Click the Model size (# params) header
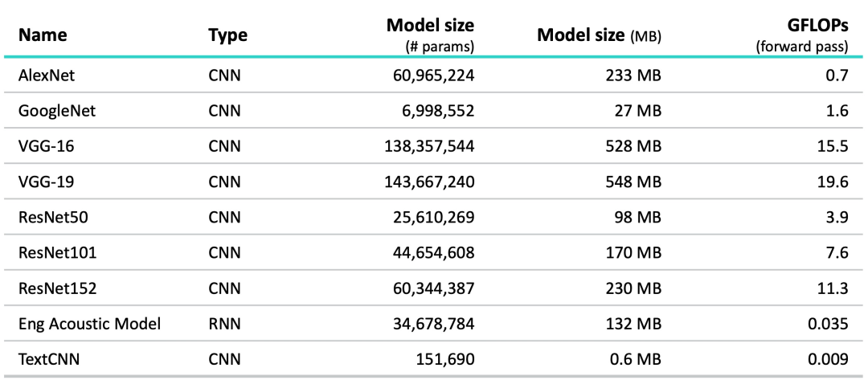 click(x=431, y=26)
